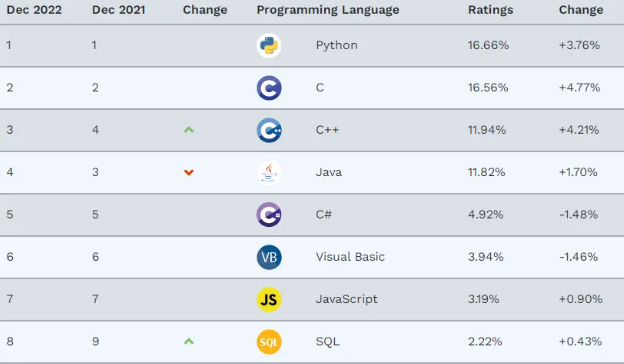Image resolution: width=624 pixels, height=364 pixels.
Task: Click C's rating 16.56%
Action: [x=488, y=88]
